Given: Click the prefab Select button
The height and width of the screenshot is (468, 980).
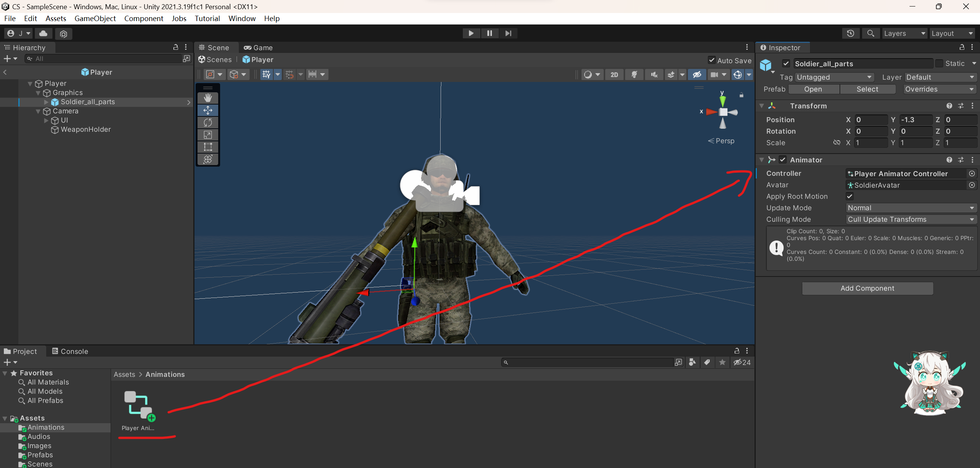Looking at the screenshot, I should [x=867, y=89].
